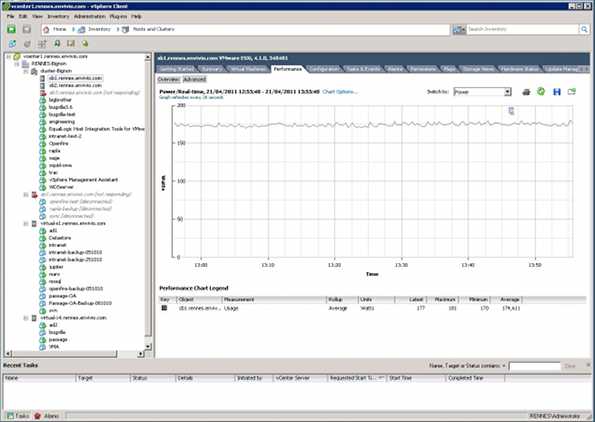This screenshot has width=595, height=422.
Task: Click the green Refresh chart icon
Action: tap(541, 91)
